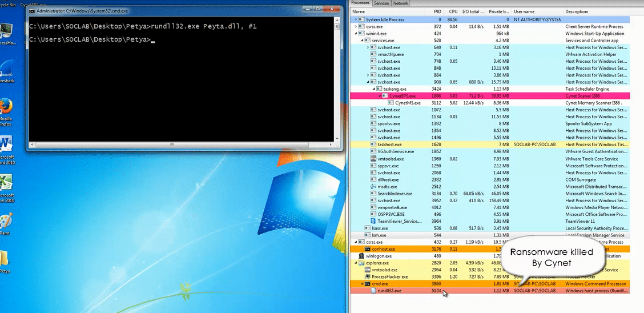The height and width of the screenshot is (313, 644).
Task: Open the Mozilla Firefox desktop icon
Action: tap(6, 112)
